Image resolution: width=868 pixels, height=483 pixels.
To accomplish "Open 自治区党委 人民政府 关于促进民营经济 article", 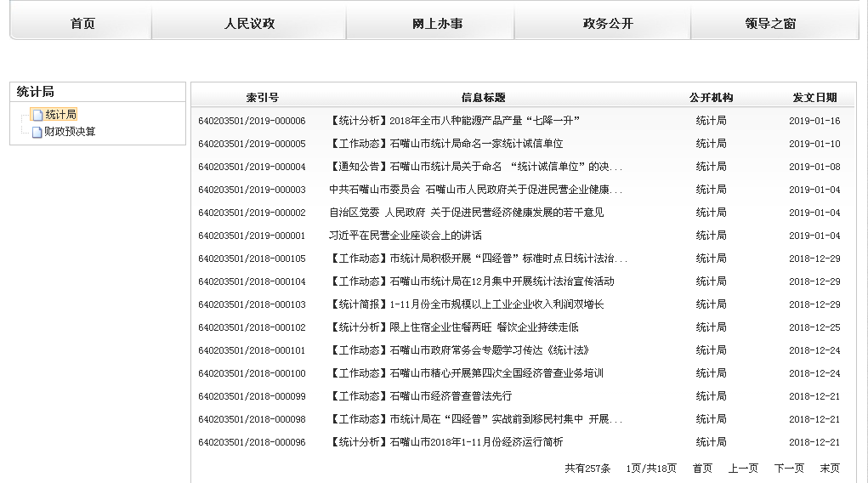I will pos(466,213).
